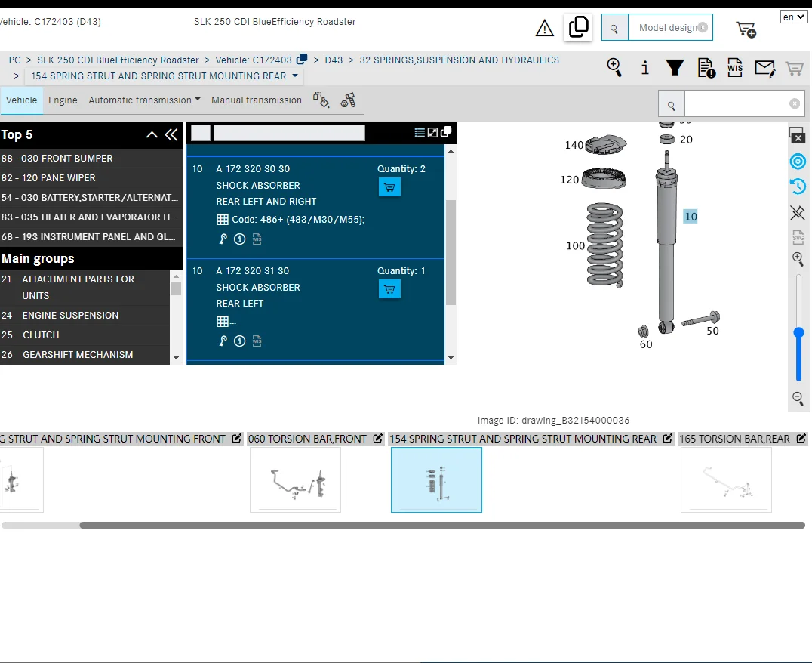Click the close drawing window icon
This screenshot has height=663, width=812.
[x=798, y=134]
